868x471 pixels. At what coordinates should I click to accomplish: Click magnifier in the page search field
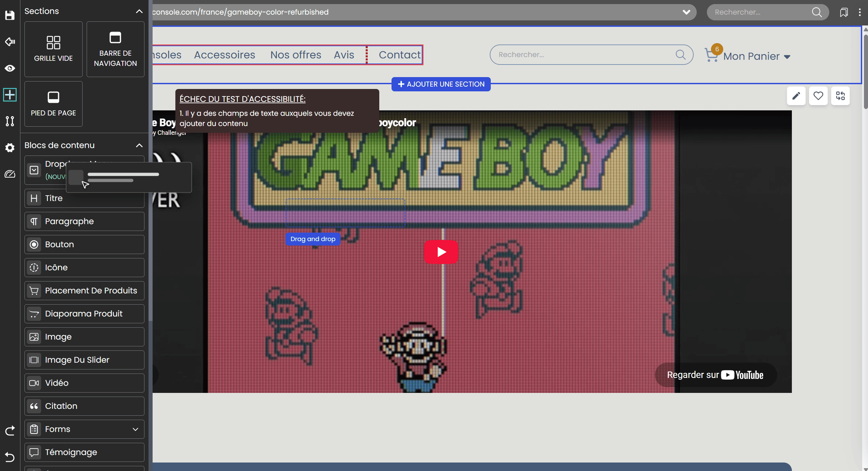[680, 54]
